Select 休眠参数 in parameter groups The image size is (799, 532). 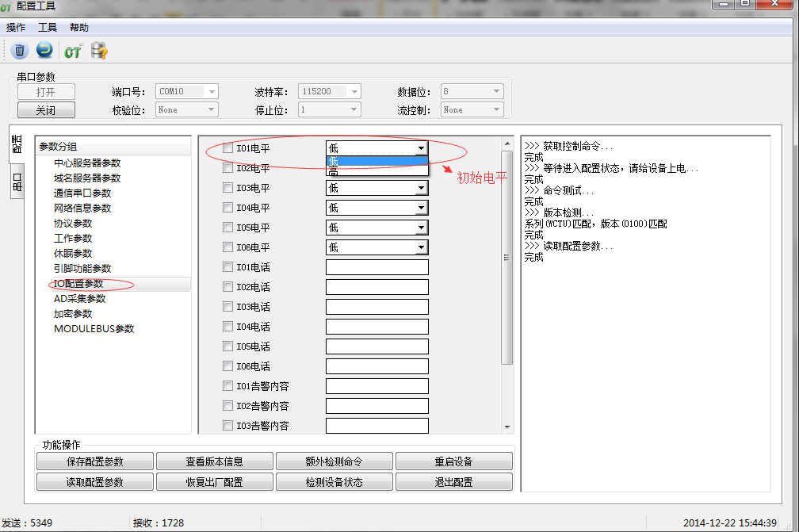73,253
